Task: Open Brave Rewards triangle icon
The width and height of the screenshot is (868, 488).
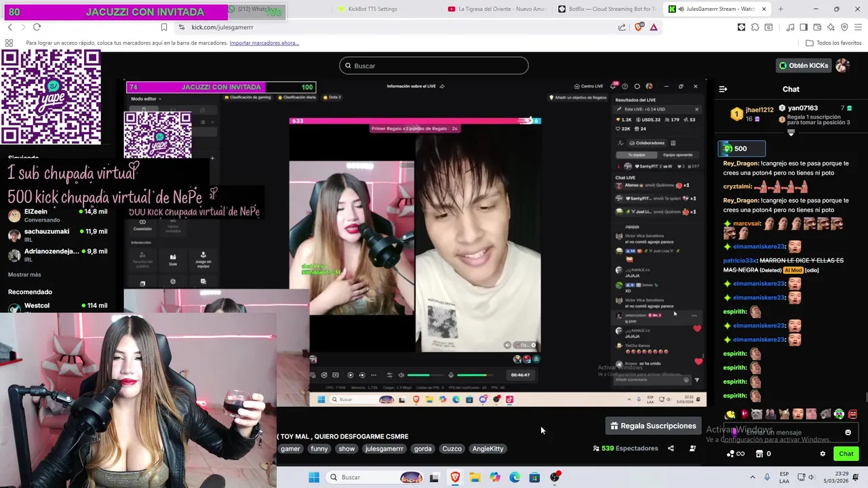Action: (654, 27)
